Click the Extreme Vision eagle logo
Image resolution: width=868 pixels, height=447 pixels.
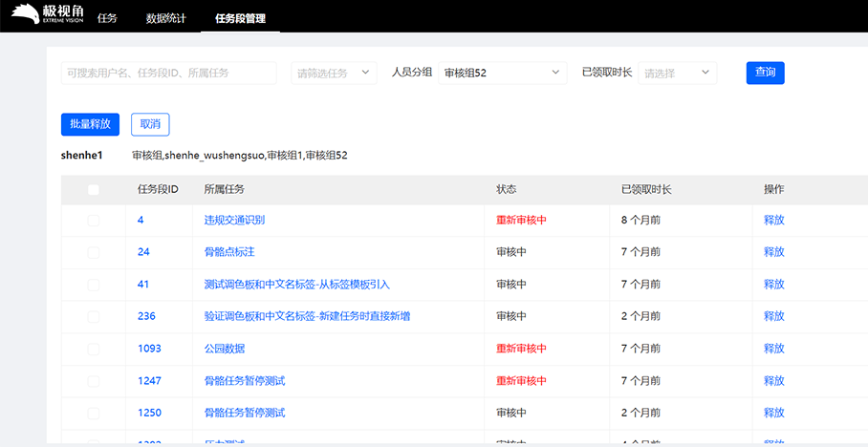[x=49, y=14]
